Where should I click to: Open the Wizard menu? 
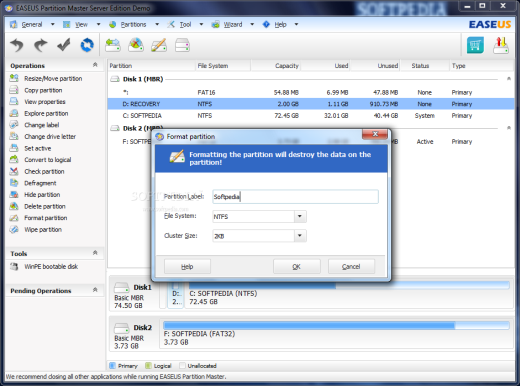[x=233, y=24]
